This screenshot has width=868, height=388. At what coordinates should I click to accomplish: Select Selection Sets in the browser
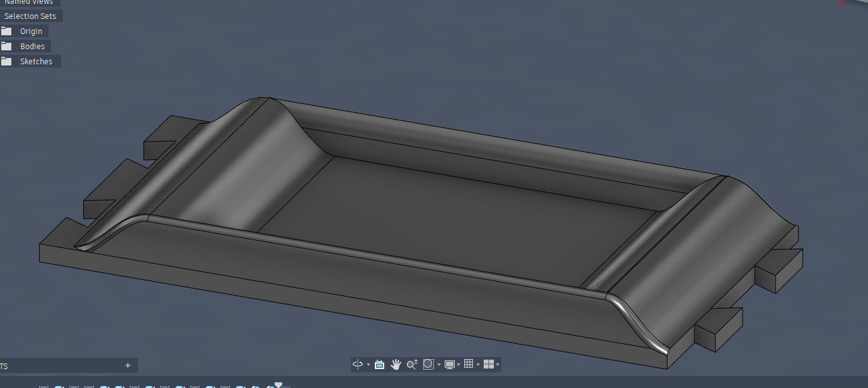tap(30, 16)
